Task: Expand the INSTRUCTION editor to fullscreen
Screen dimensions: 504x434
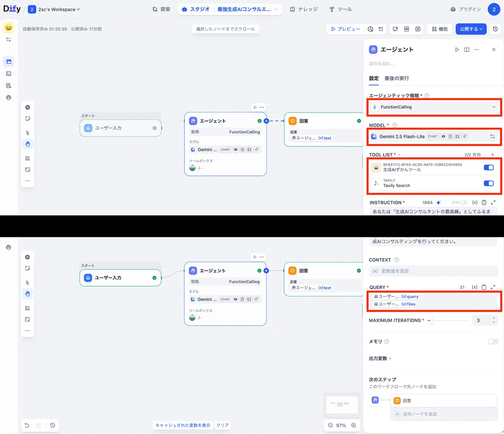Action: 493,202
